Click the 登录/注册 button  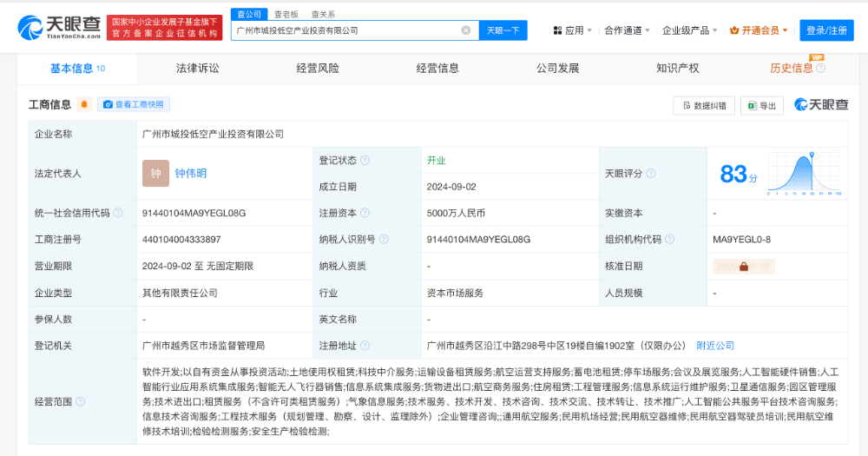pyautogui.click(x=826, y=30)
